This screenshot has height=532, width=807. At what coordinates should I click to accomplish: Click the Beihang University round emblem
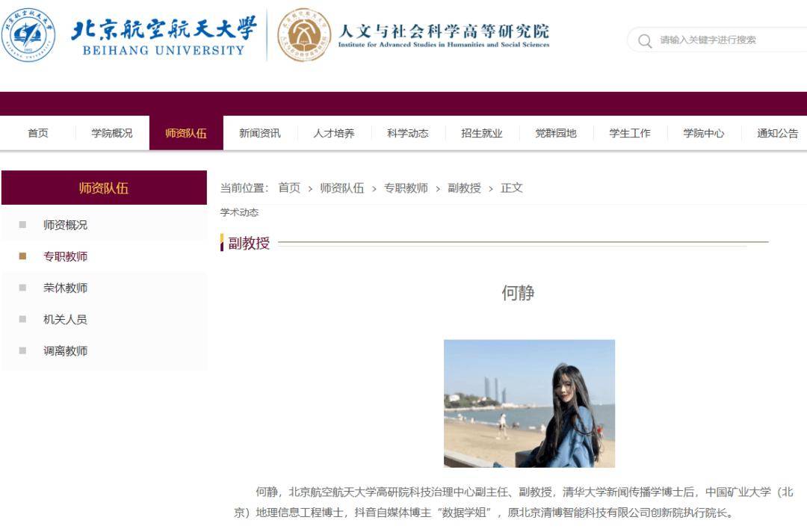(x=28, y=34)
